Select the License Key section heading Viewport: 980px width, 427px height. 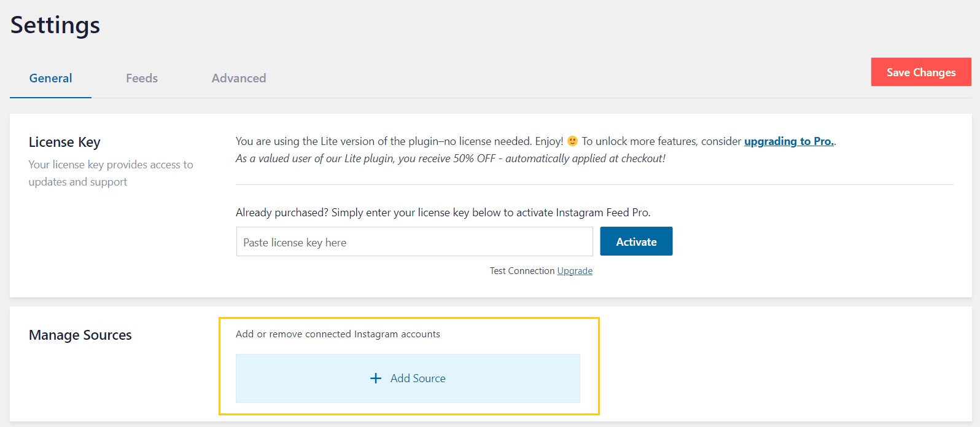(x=64, y=142)
